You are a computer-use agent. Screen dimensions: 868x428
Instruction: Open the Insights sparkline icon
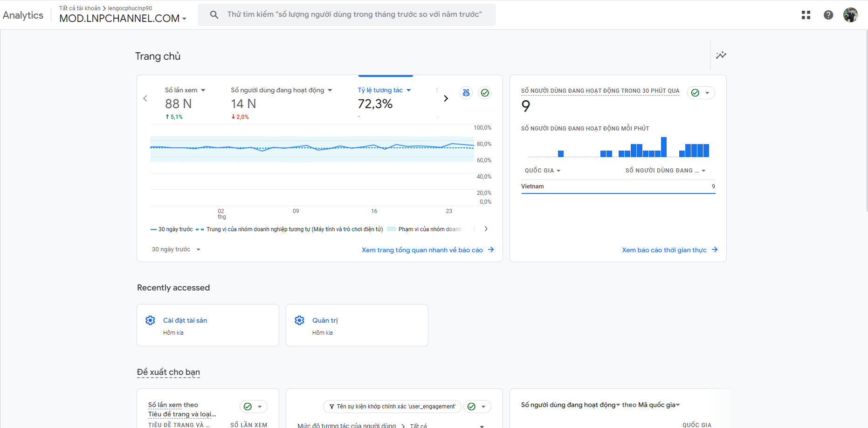(721, 55)
